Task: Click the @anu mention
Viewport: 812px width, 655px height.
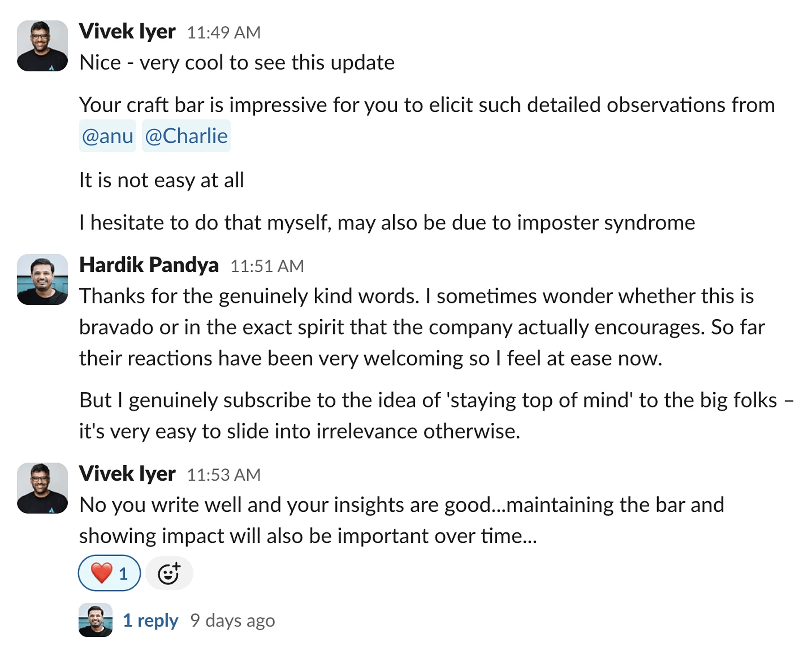Action: coord(107,136)
